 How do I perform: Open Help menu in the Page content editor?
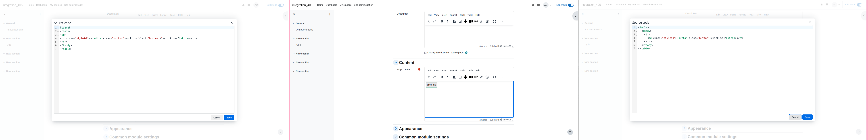[478, 71]
